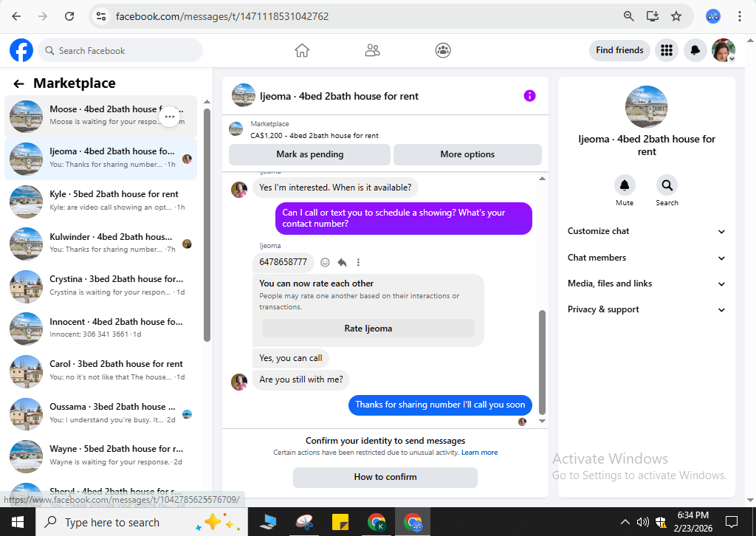Show hidden system tray icons

625,522
